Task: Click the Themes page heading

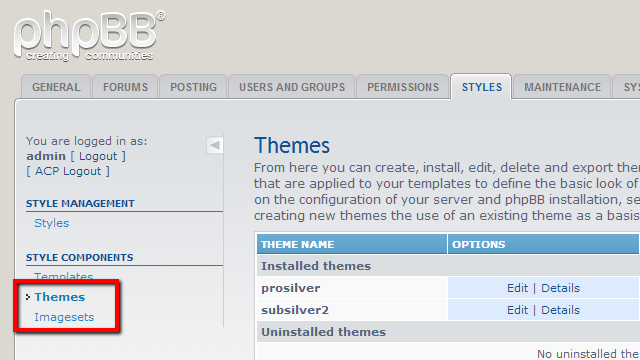Action: [292, 145]
